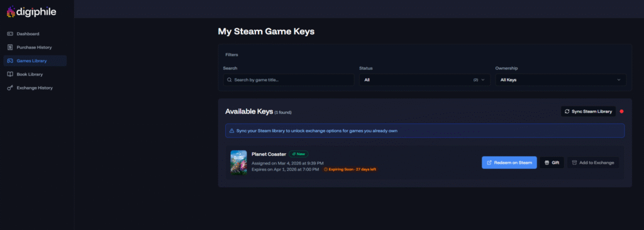Click the orange Expiring Soon clock icon
The image size is (644, 230).
(x=326, y=169)
